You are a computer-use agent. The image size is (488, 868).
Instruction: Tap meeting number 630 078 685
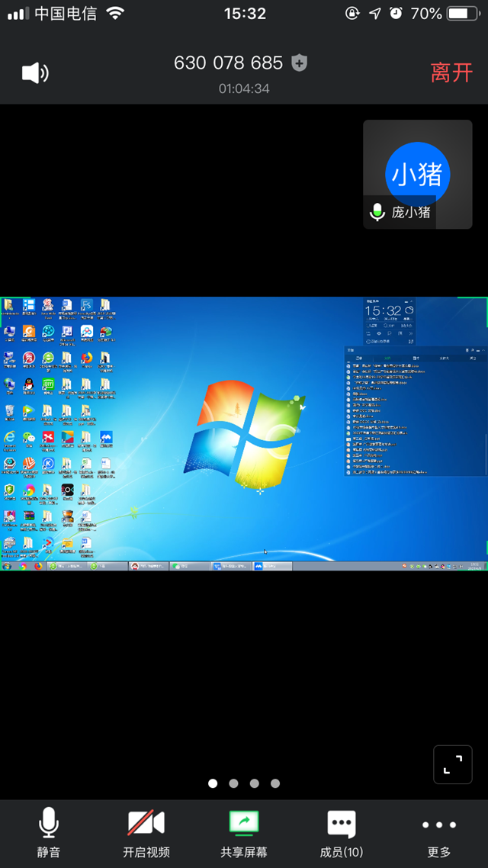pyautogui.click(x=229, y=63)
